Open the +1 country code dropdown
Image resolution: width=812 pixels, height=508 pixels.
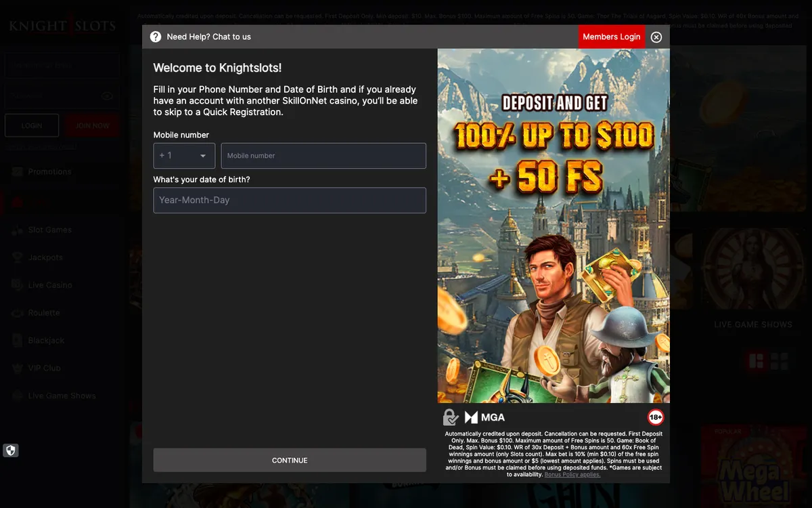[x=184, y=156]
